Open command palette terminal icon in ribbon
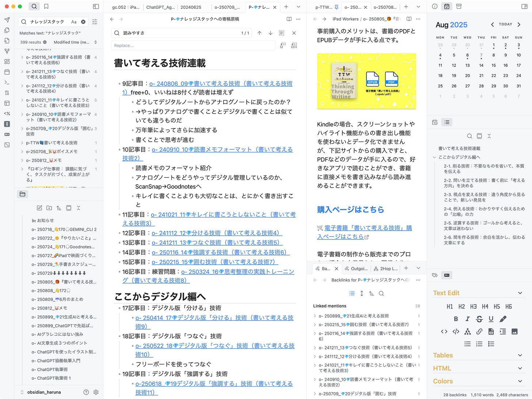The image size is (532, 399). click(x=7, y=83)
